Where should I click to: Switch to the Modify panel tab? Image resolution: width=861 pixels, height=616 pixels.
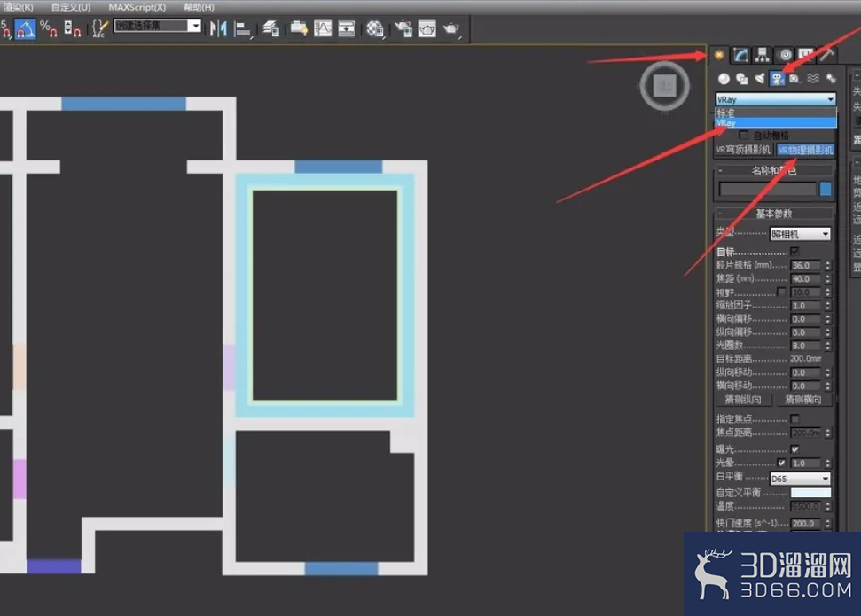[740, 55]
